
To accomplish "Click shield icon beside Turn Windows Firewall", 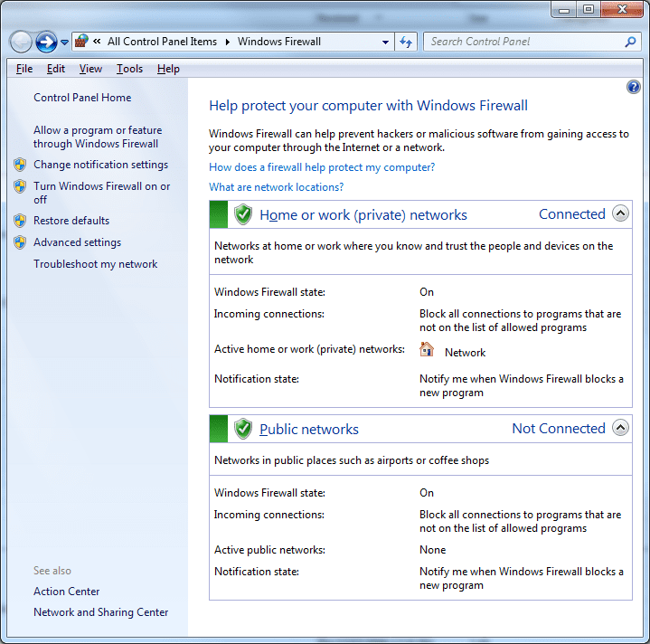I will tap(20, 186).
